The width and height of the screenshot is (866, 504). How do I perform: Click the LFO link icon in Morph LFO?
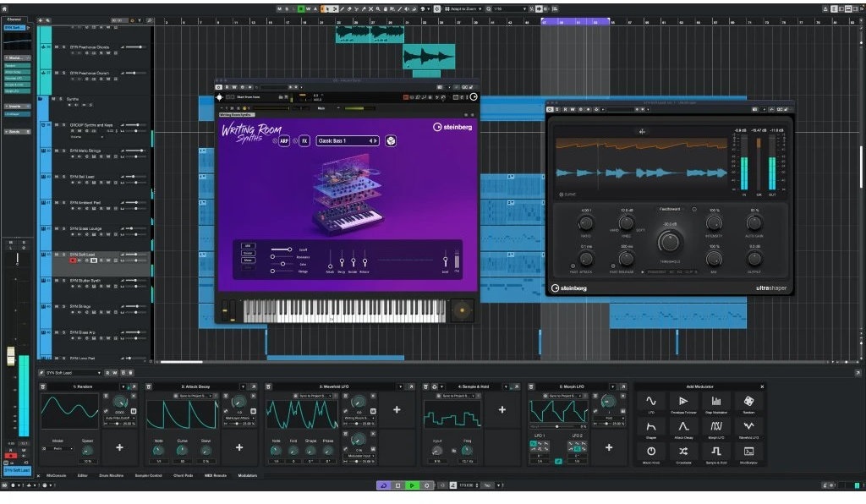(x=558, y=461)
